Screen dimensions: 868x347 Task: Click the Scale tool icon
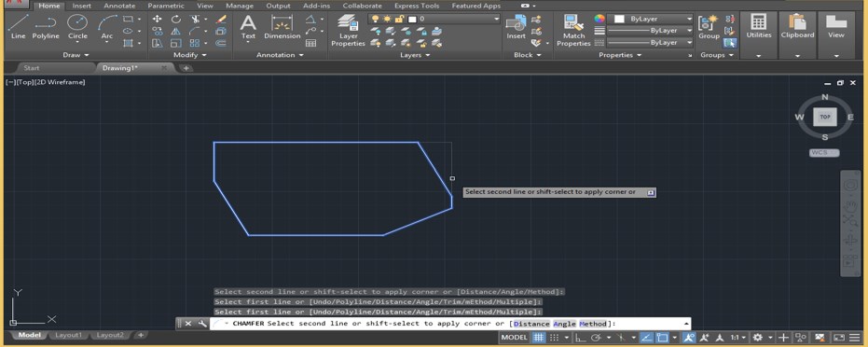pyautogui.click(x=175, y=43)
